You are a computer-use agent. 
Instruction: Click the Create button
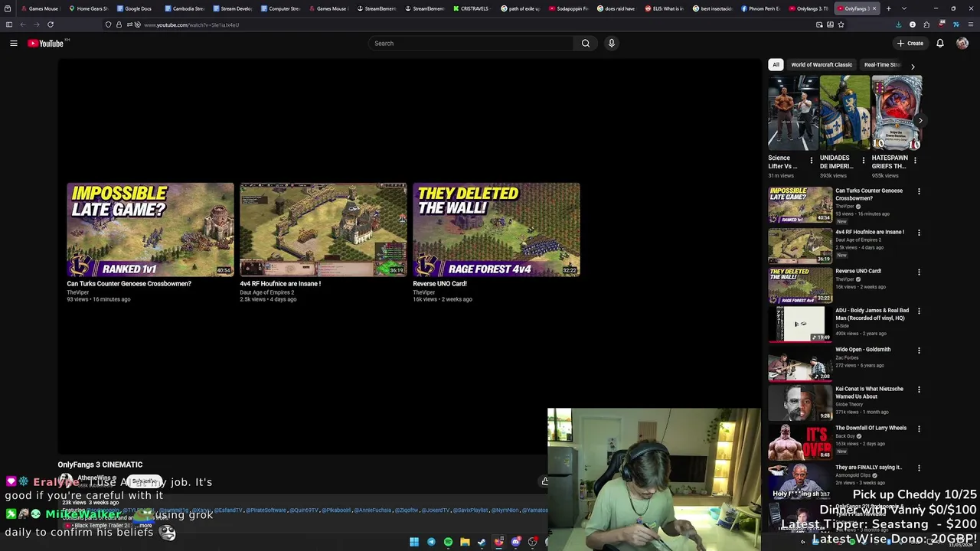(910, 44)
